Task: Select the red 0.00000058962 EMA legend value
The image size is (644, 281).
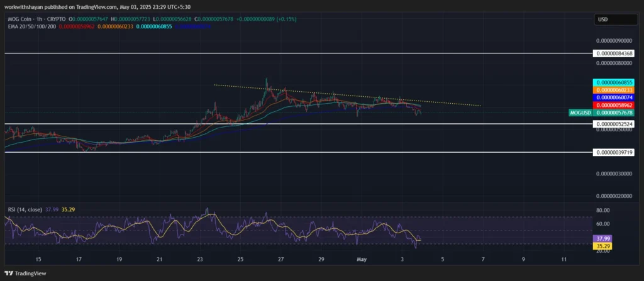Action: (77, 26)
